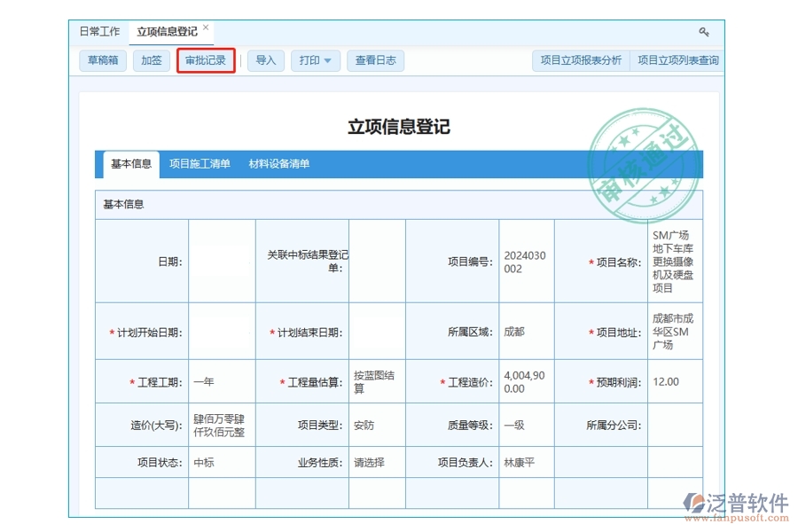
Task: Open the 审批记录 approval record
Action: tap(205, 60)
